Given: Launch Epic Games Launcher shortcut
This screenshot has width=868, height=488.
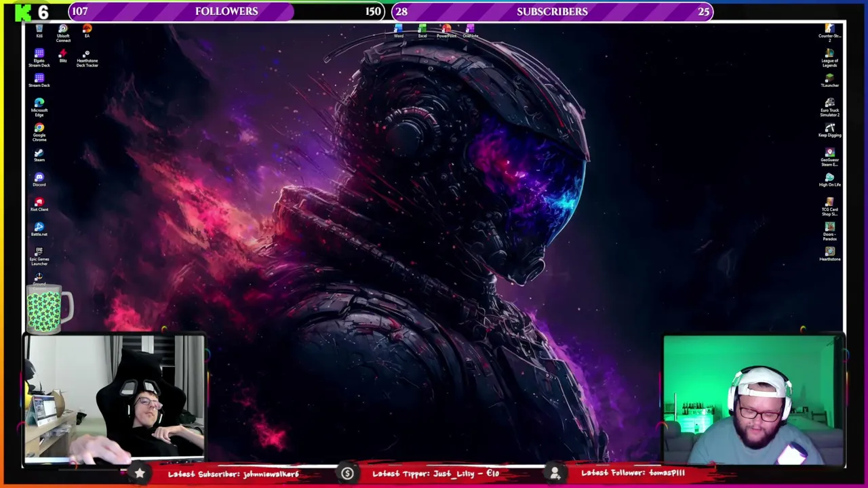Looking at the screenshot, I should pyautogui.click(x=39, y=256).
